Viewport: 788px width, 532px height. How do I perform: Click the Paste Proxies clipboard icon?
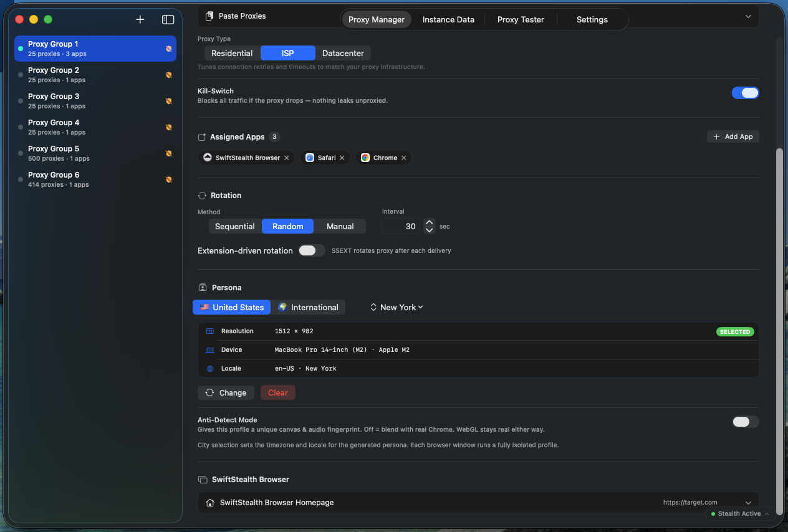point(209,16)
